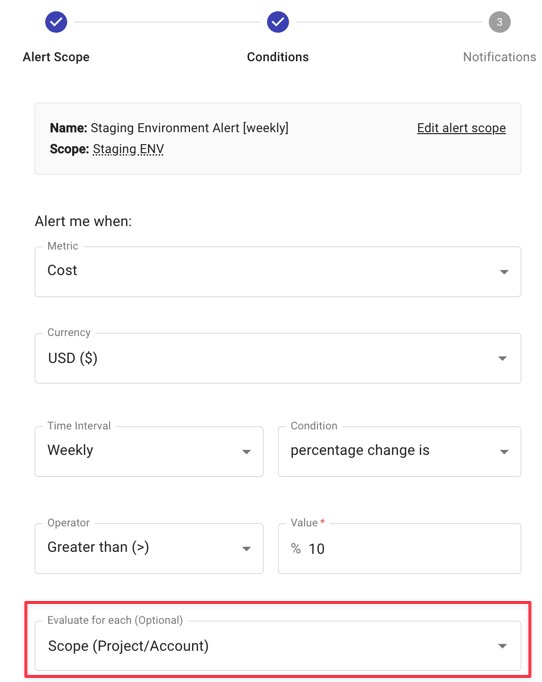Click the Time Interval dropdown arrow
This screenshot has width=542, height=682.
pyautogui.click(x=246, y=452)
